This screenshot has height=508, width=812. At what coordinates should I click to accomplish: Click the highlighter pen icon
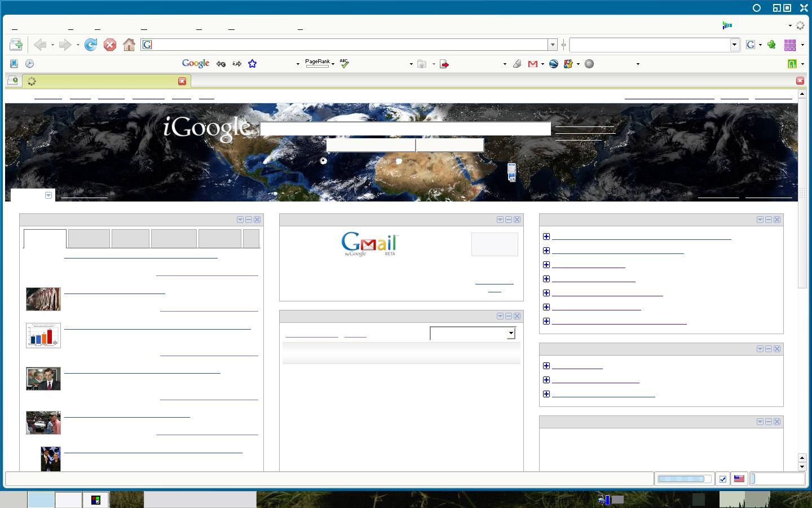click(517, 64)
